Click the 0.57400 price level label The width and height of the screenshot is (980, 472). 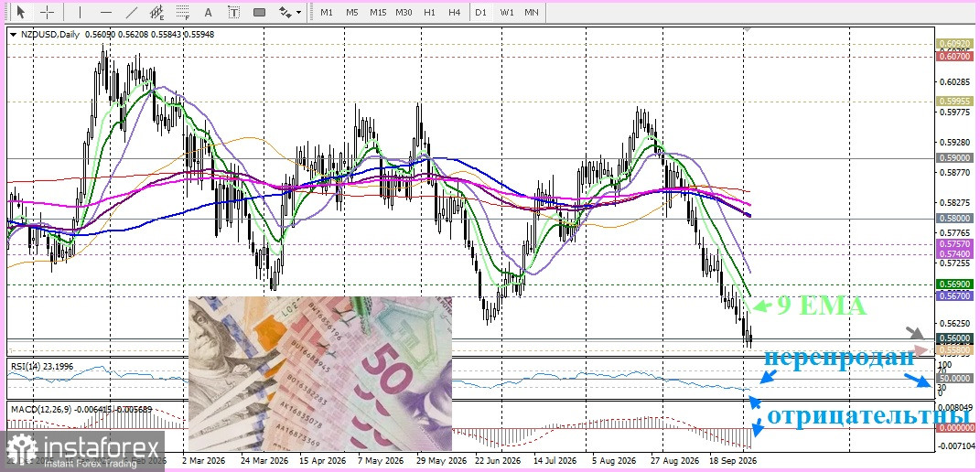(953, 254)
